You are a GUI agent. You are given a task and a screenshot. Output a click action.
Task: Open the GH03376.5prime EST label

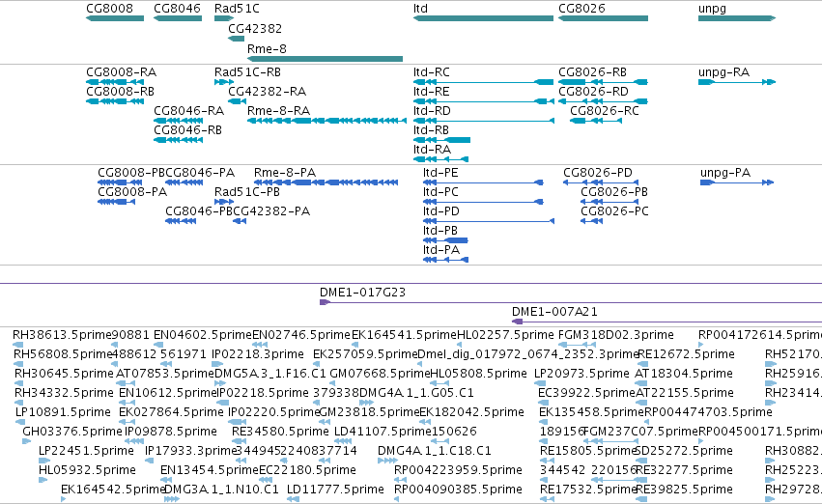coord(72,432)
